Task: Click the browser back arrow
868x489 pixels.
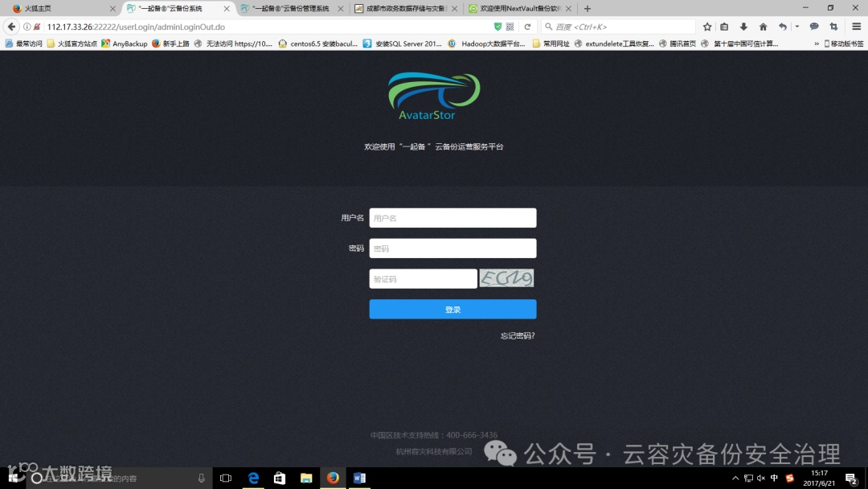Action: [11, 27]
